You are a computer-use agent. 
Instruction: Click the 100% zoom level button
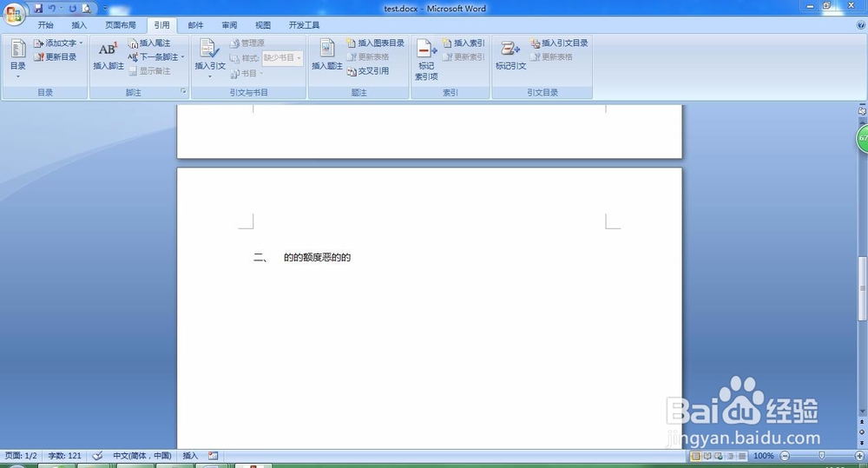tap(763, 456)
